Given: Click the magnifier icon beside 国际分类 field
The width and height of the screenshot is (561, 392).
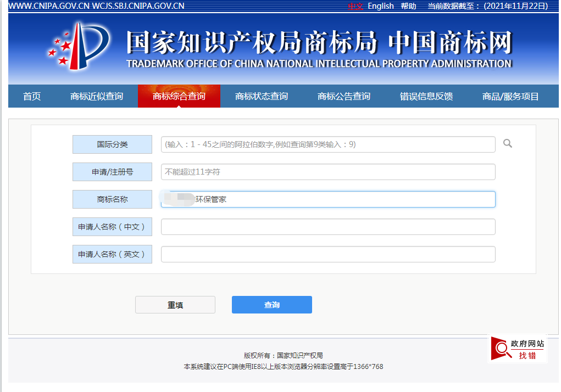Looking at the screenshot, I should click(507, 144).
